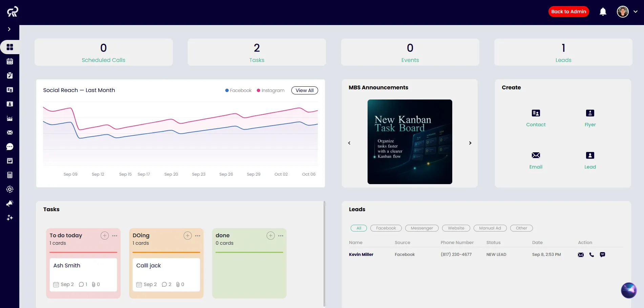Click the notification bell icon
644x308 pixels.
point(603,12)
